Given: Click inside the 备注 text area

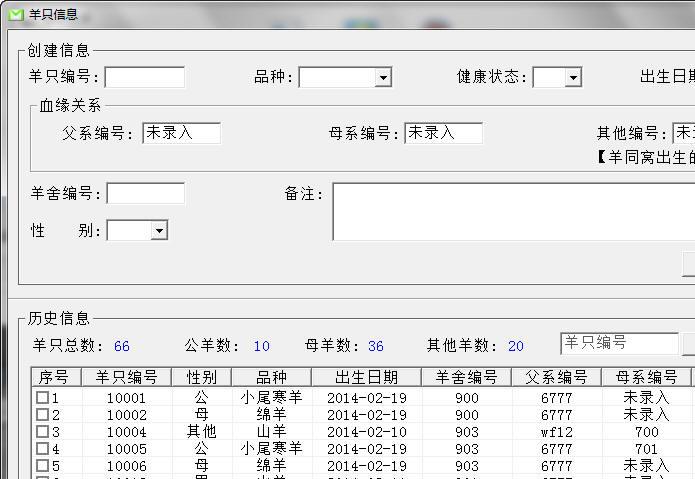Looking at the screenshot, I should (x=512, y=211).
